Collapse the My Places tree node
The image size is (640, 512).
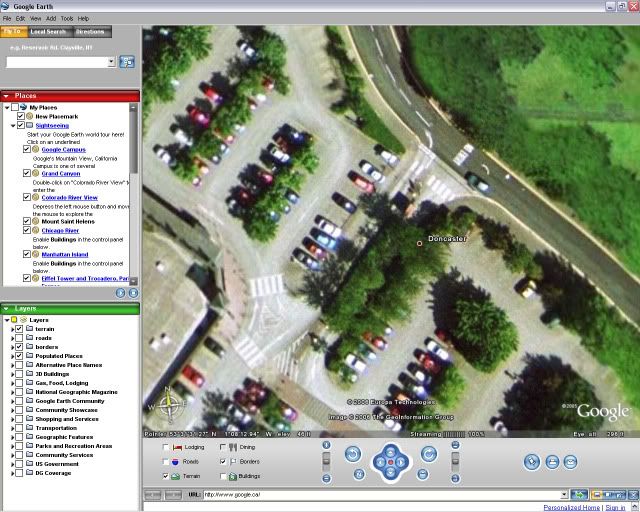[7, 108]
